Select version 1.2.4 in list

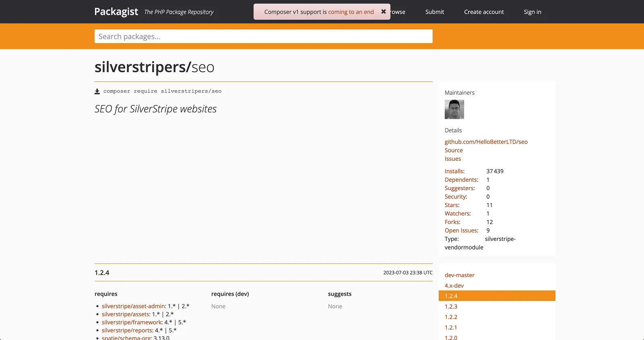497,296
